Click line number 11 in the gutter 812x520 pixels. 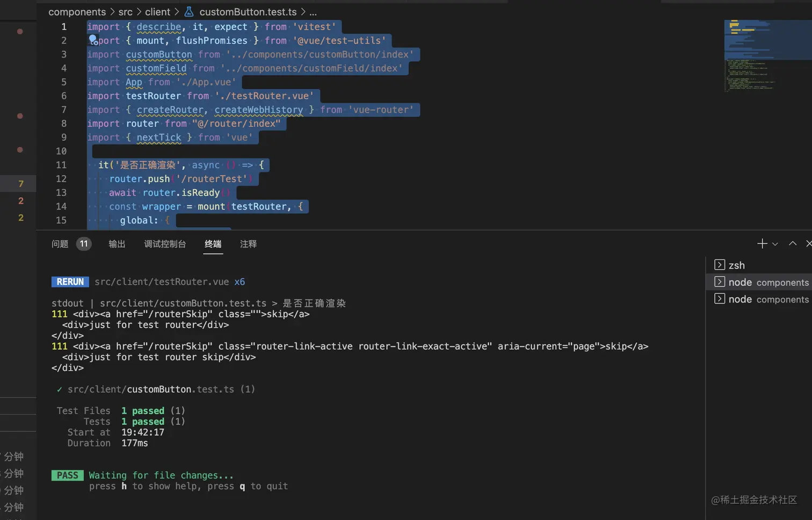point(61,165)
